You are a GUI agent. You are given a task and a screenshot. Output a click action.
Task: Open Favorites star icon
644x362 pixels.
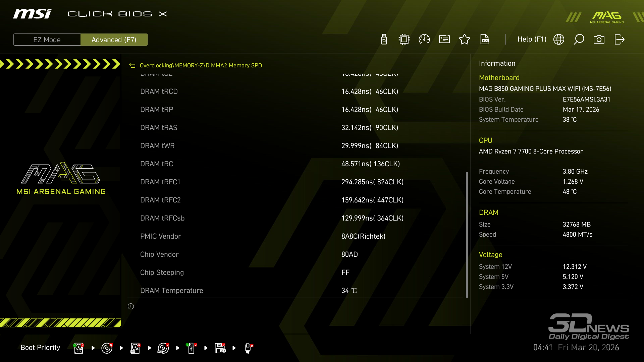465,40
